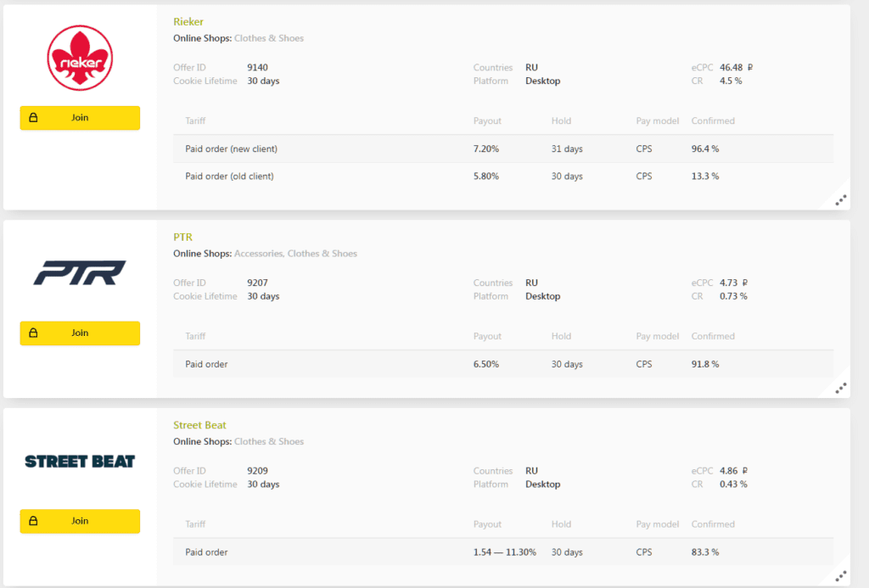This screenshot has width=869, height=588.
Task: Select Rieker's Paid order (new client) row
Action: 231,149
